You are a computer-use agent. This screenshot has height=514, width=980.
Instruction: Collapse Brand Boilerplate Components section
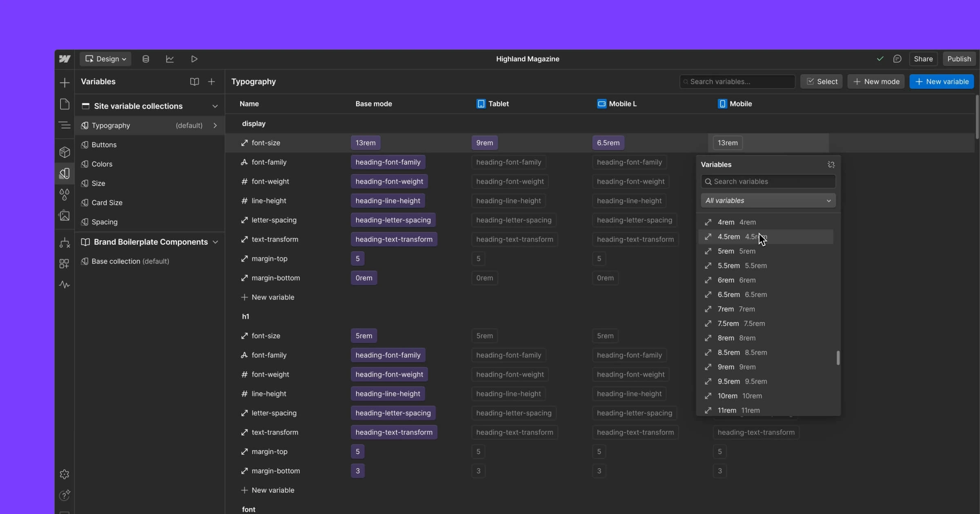[x=215, y=242]
